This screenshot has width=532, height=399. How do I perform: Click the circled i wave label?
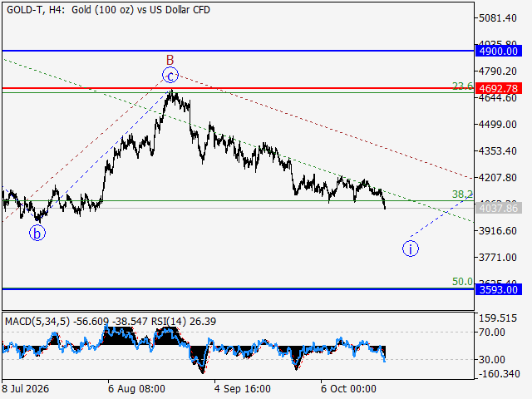point(411,249)
